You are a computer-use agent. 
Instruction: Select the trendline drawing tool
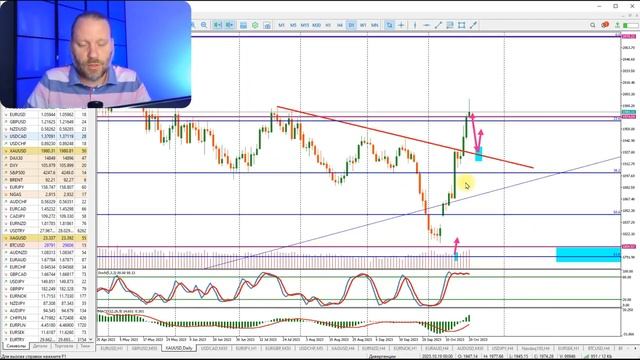coord(438,25)
